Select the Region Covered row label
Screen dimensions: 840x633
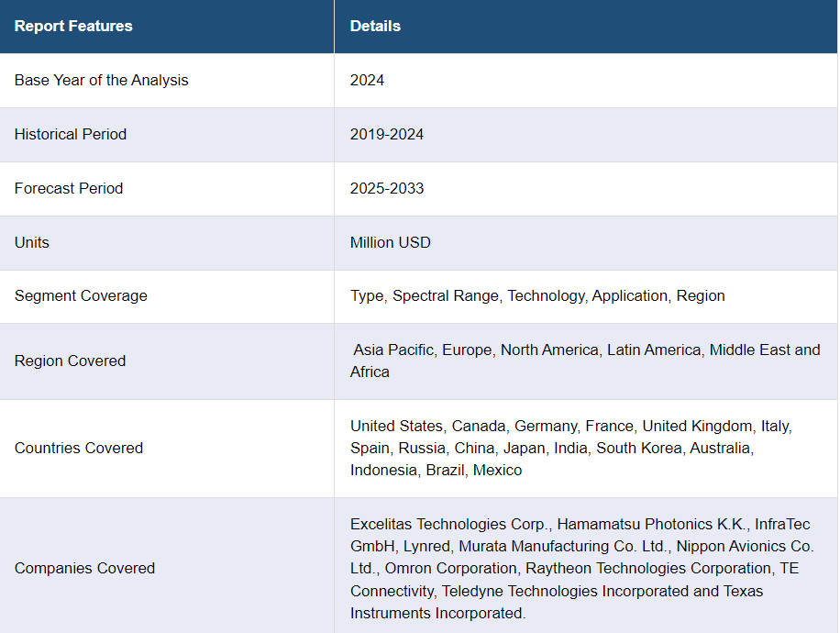click(x=71, y=361)
